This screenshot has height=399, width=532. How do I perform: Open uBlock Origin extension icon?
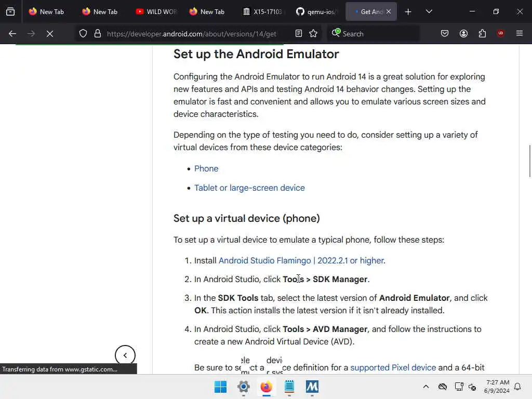[500, 34]
